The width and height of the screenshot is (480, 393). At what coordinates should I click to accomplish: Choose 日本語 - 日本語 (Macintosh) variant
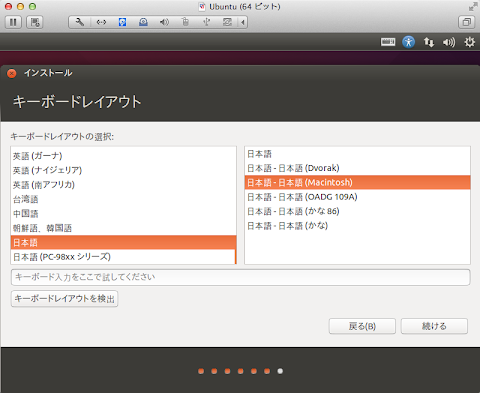click(357, 182)
